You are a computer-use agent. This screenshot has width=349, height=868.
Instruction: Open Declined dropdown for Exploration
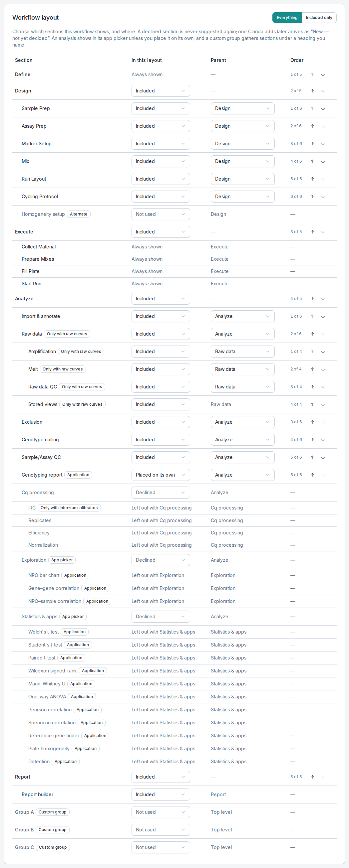161,560
